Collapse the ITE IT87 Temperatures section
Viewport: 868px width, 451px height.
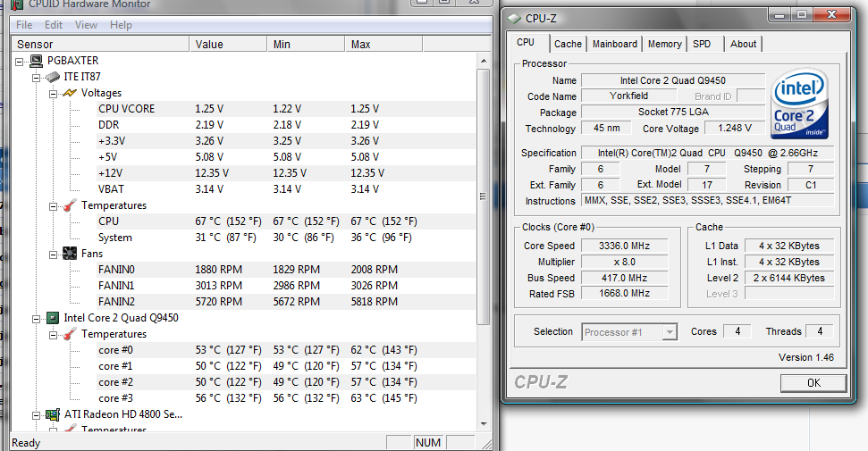click(x=53, y=206)
